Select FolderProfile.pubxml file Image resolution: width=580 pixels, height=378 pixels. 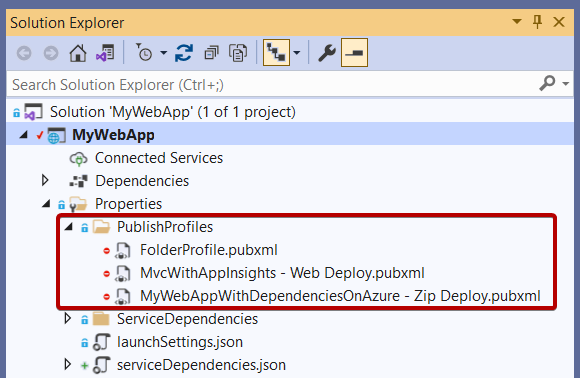click(x=209, y=250)
